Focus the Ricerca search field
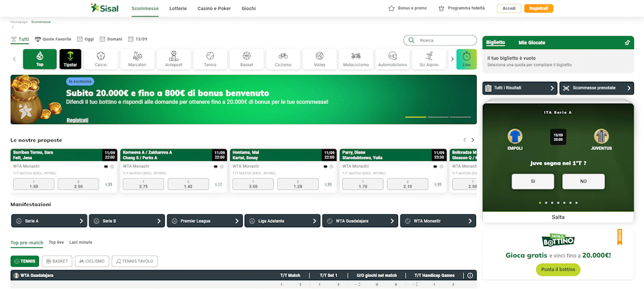Screen dimensions: 644x289 [x=440, y=40]
